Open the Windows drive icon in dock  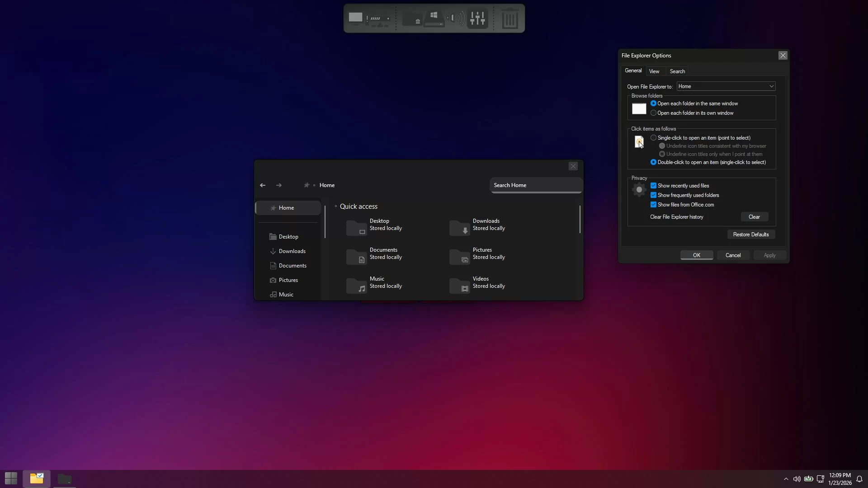click(434, 19)
